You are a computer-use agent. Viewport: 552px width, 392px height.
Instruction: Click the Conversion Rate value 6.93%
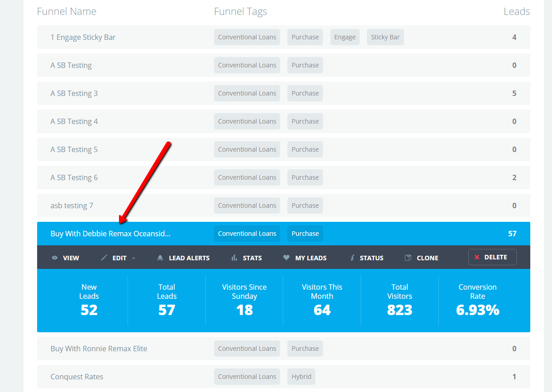coord(478,310)
